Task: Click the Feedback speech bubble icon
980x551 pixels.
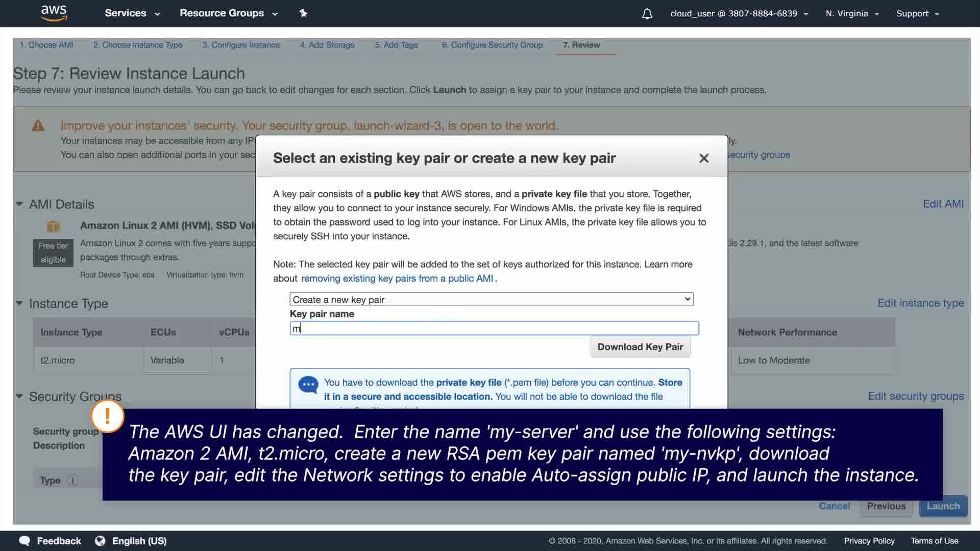Action: pos(24,541)
